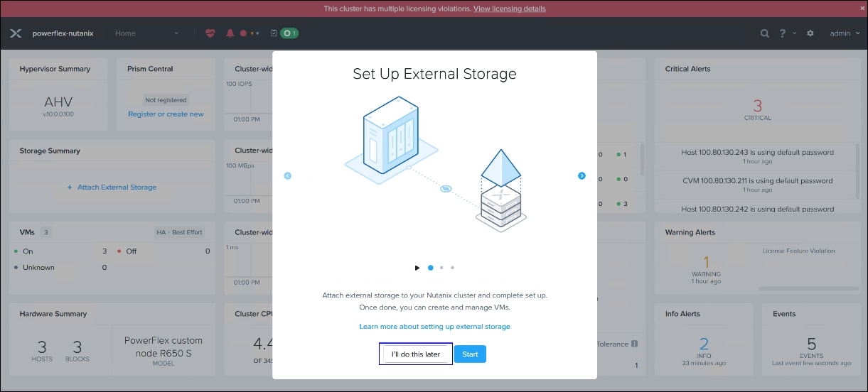Click the VMs count badge 3
Image resolution: width=868 pixels, height=392 pixels.
coord(45,232)
